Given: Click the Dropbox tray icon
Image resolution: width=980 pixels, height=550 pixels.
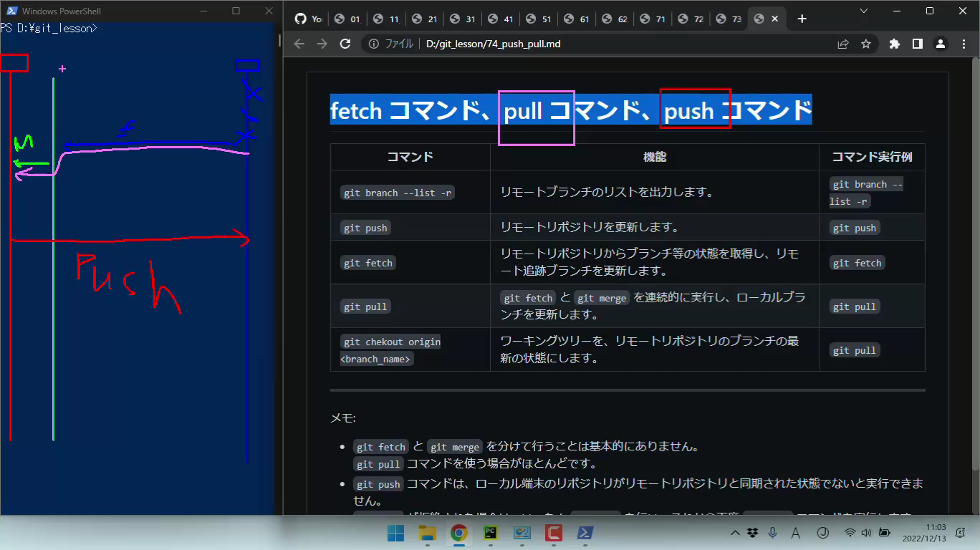Looking at the screenshot, I should click(752, 533).
